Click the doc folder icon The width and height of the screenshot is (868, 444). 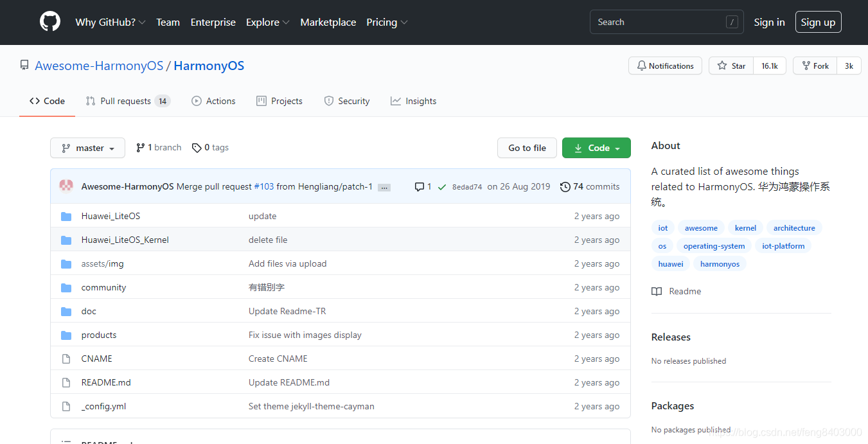[x=66, y=312]
